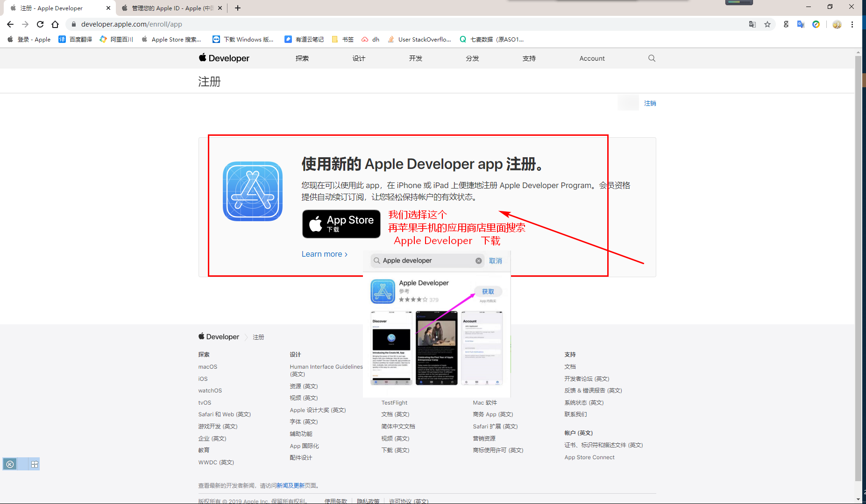
Task: Open Google Translate page icon in address bar
Action: (752, 24)
